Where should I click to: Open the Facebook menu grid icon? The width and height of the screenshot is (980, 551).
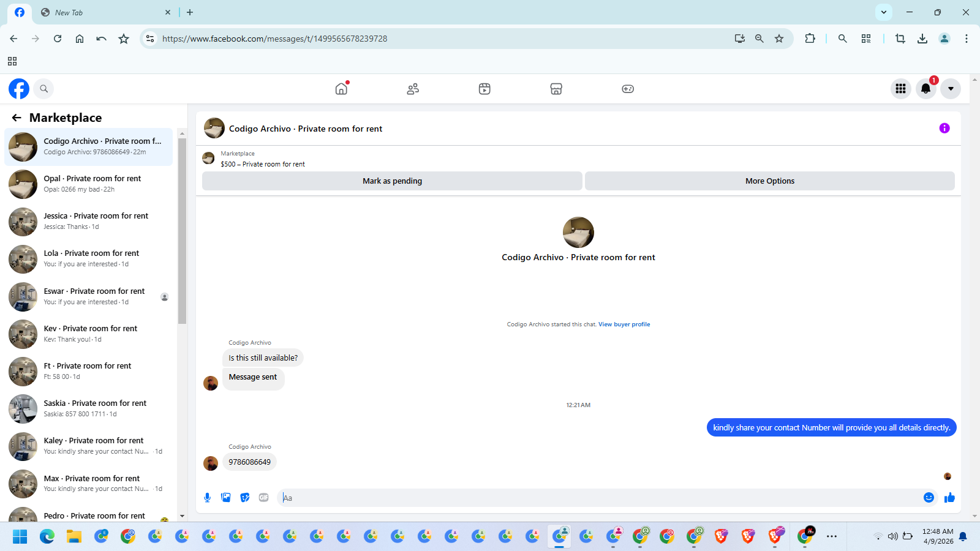tap(900, 89)
